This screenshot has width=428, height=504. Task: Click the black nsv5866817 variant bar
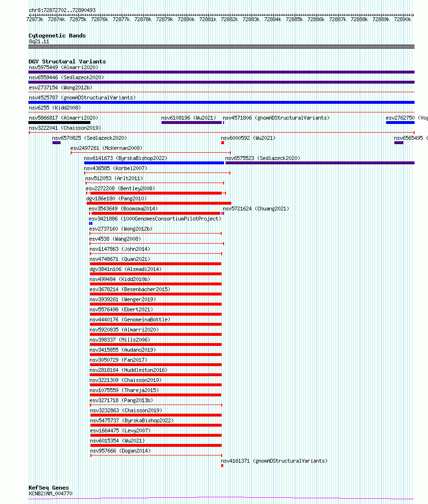[x=60, y=123]
